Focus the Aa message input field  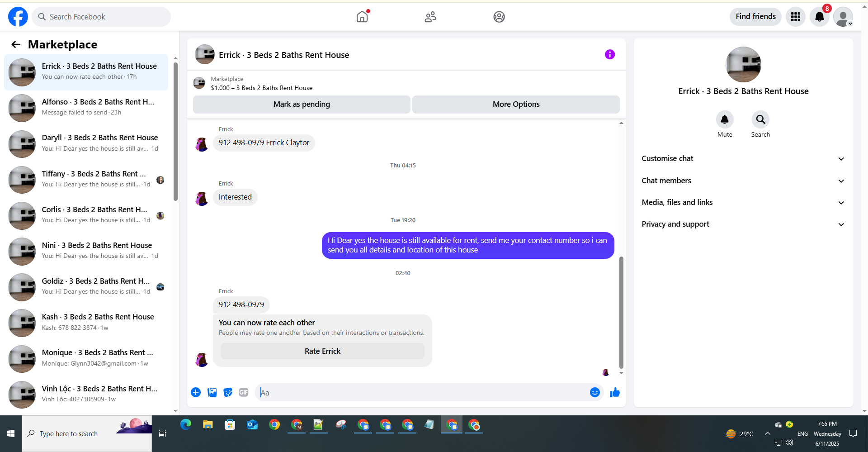(x=423, y=392)
